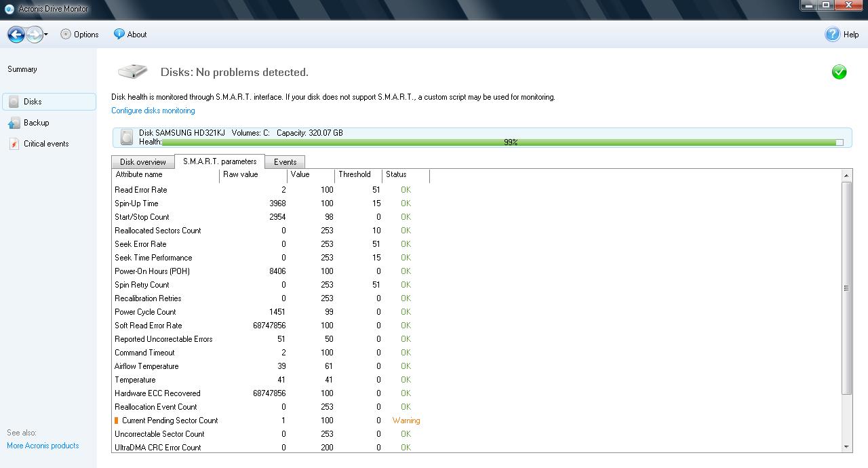Select Current Pending Sector Count attribute
Viewport: 868px width, 468px height.
pyautogui.click(x=170, y=421)
